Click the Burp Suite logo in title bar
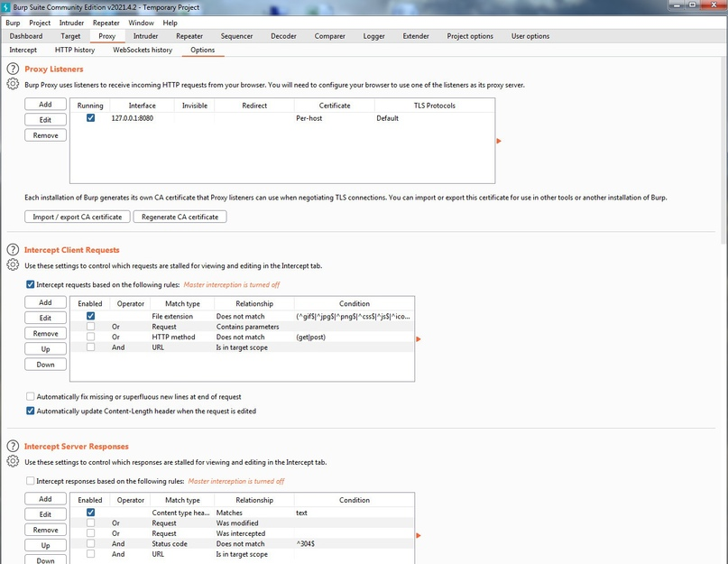 tap(6, 7)
